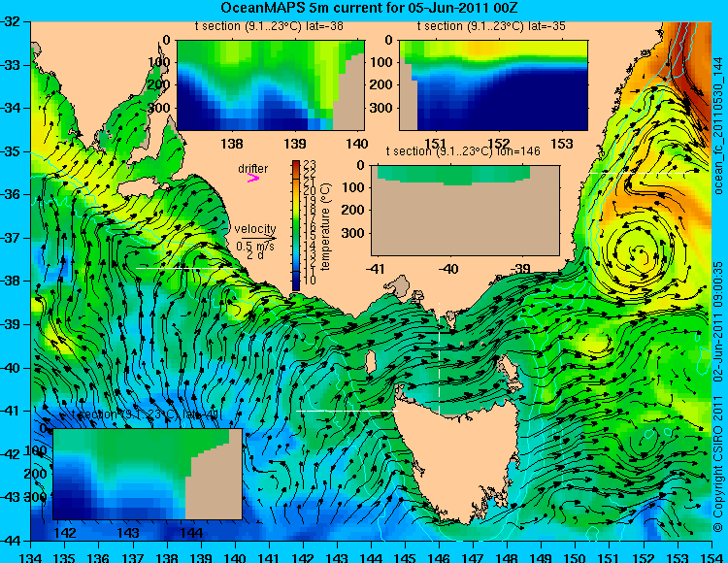
Task: Click the magenta drifter marker symbol
Action: 253,178
